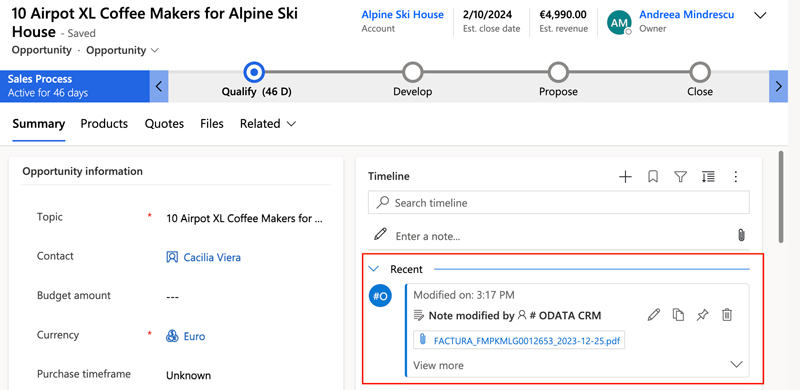Open timeline more commands (three dots)
The height and width of the screenshot is (390, 800).
tap(735, 177)
